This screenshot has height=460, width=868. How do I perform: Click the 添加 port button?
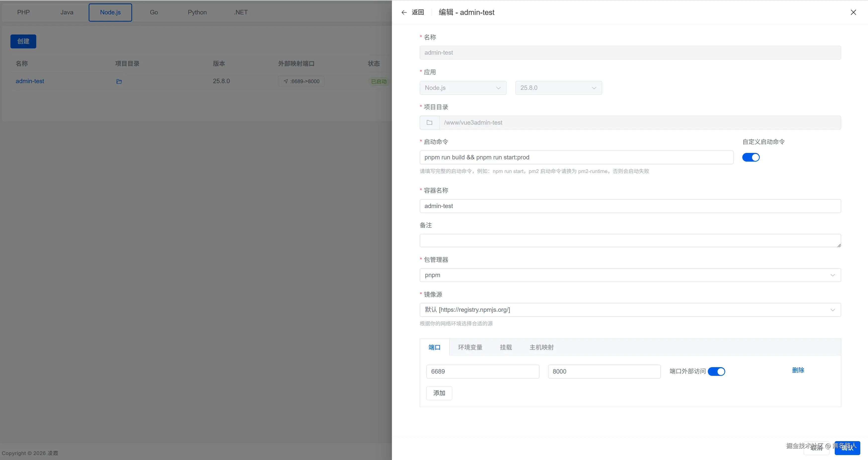tap(439, 393)
